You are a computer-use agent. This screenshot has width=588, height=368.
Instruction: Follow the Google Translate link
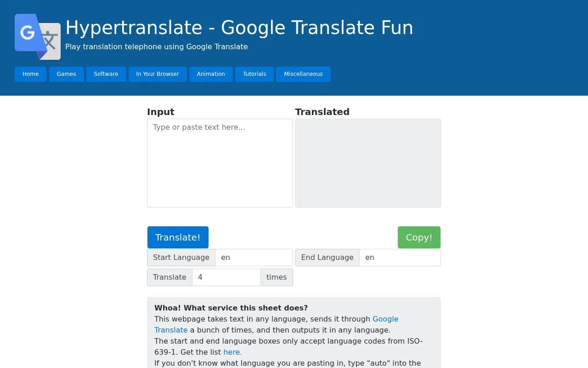[276, 324]
